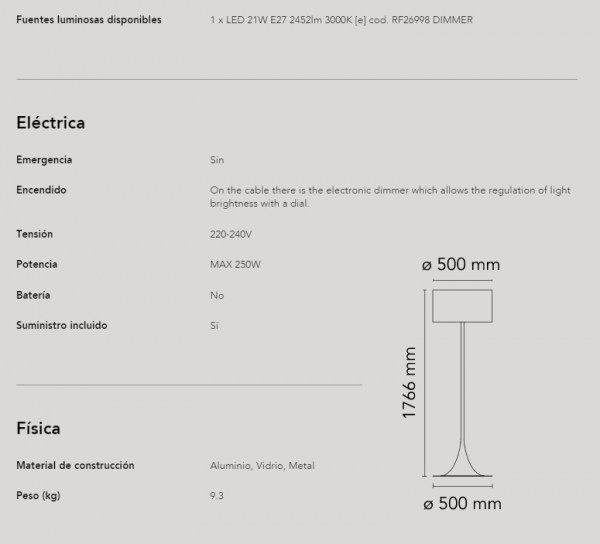Click the 'Eléctrica' section heading
This screenshot has height=544, width=600.
pyautogui.click(x=51, y=122)
